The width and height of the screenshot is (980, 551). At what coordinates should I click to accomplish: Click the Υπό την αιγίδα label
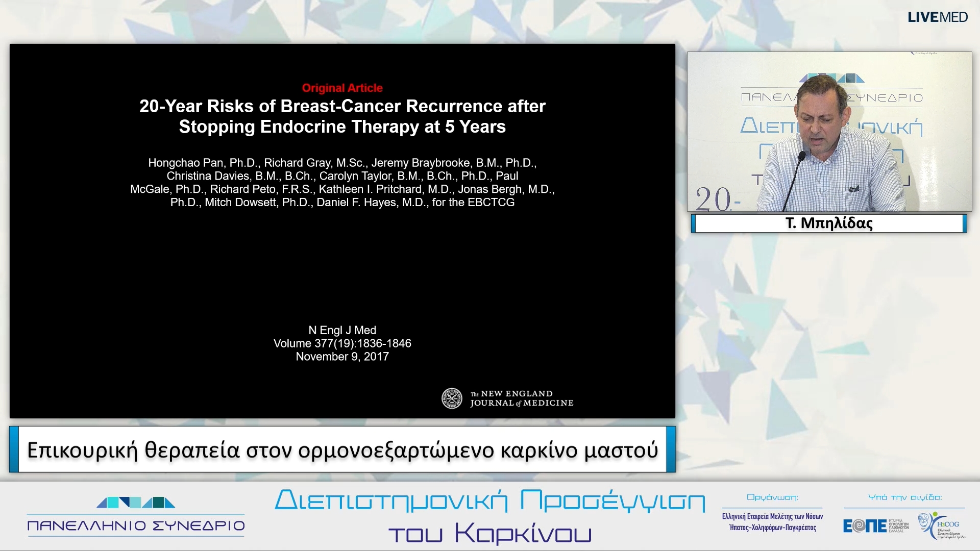pos(904,497)
